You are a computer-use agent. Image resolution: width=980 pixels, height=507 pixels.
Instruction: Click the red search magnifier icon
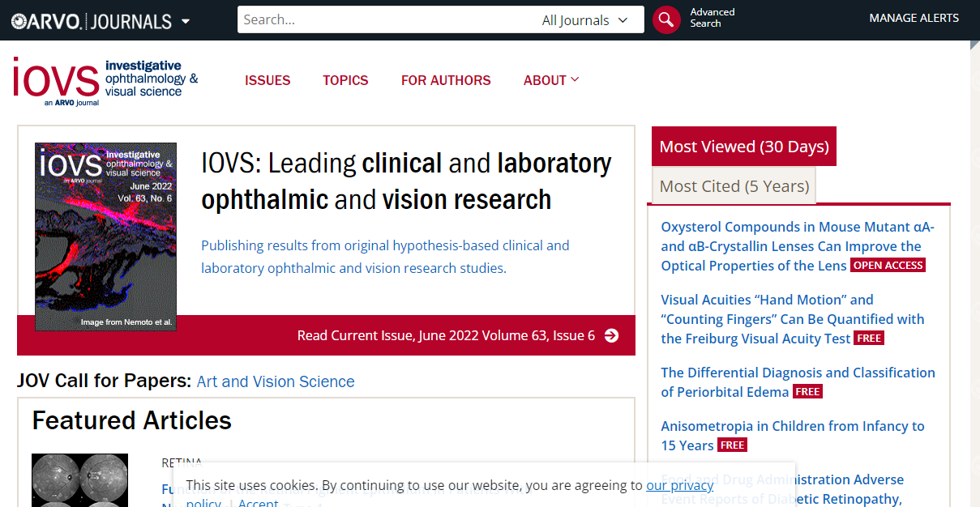point(665,20)
